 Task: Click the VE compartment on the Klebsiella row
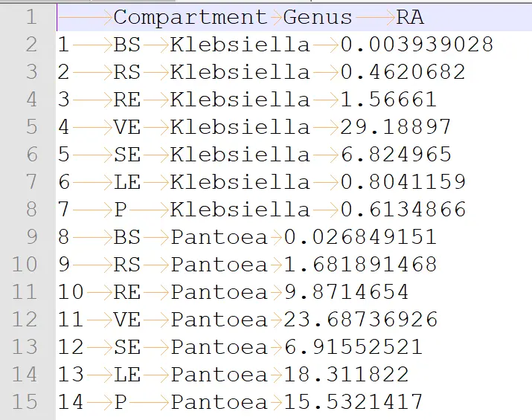click(127, 127)
